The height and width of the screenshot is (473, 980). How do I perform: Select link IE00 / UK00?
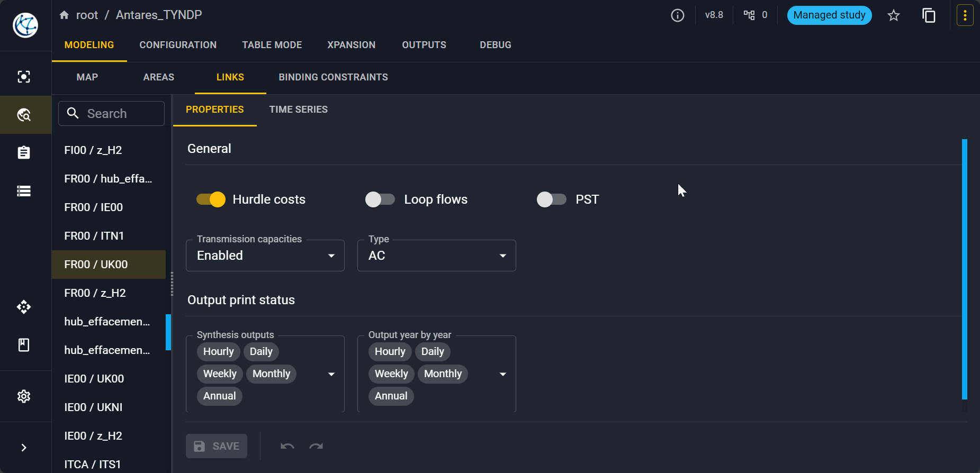pyautogui.click(x=109, y=379)
